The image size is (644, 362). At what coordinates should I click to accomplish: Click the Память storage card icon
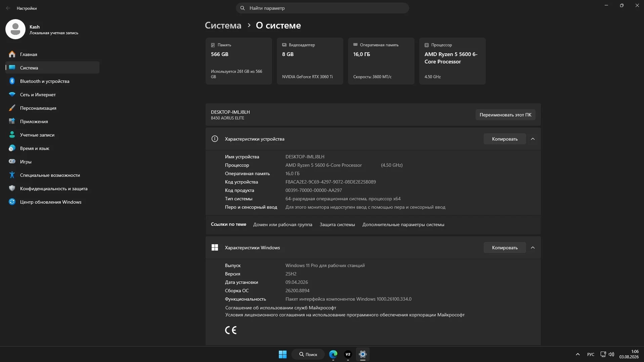pos(213,45)
